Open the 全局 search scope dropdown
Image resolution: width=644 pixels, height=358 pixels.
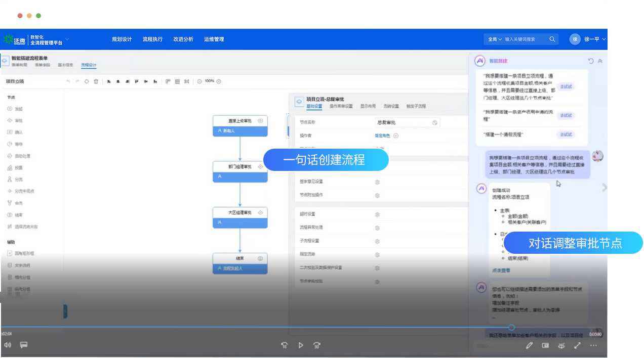(494, 39)
